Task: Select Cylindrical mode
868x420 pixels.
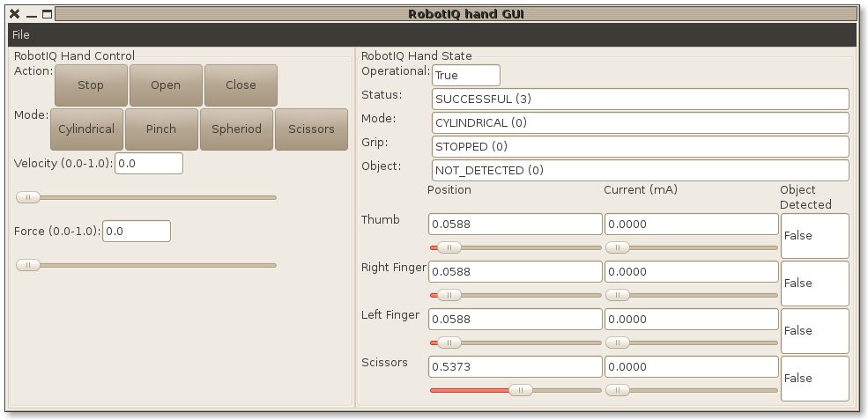Action: pos(86,129)
